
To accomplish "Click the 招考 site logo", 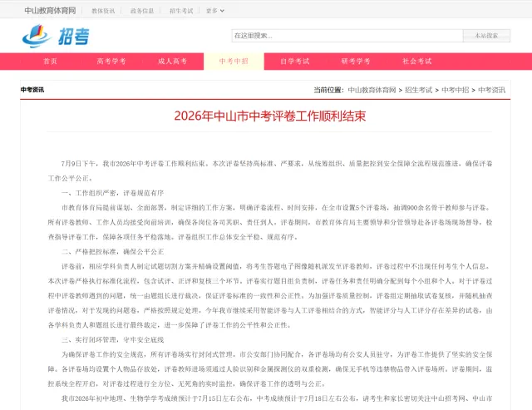I will (56, 36).
